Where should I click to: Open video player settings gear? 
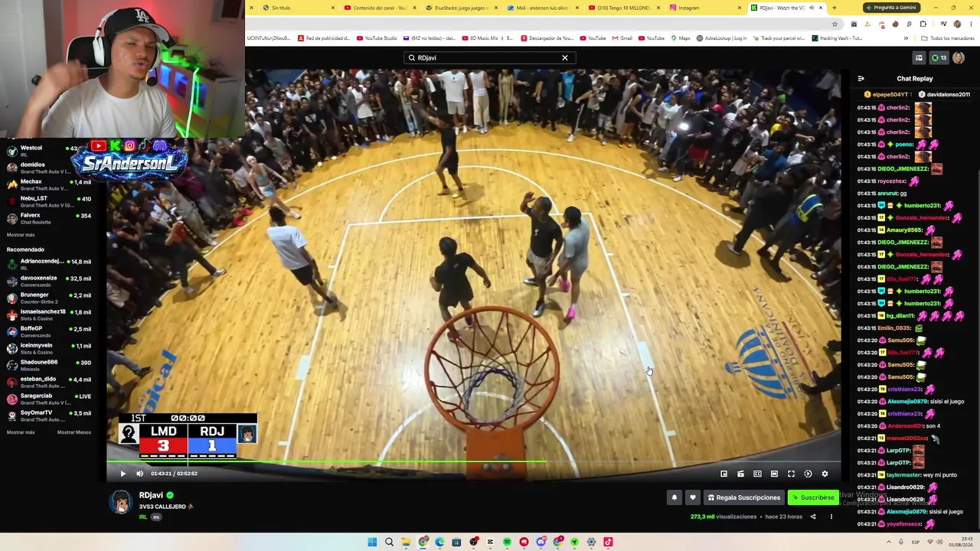pos(825,474)
